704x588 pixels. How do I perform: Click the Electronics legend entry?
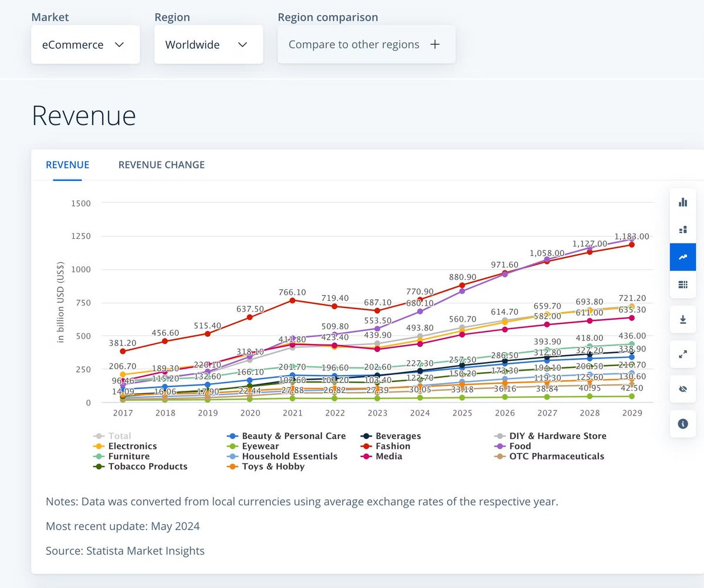(125, 446)
